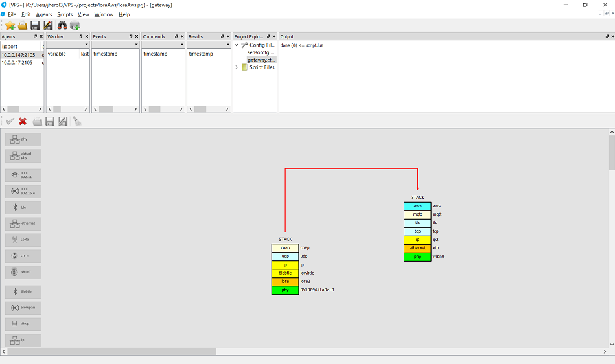
Task: Click the new project star icon
Action: click(x=10, y=26)
